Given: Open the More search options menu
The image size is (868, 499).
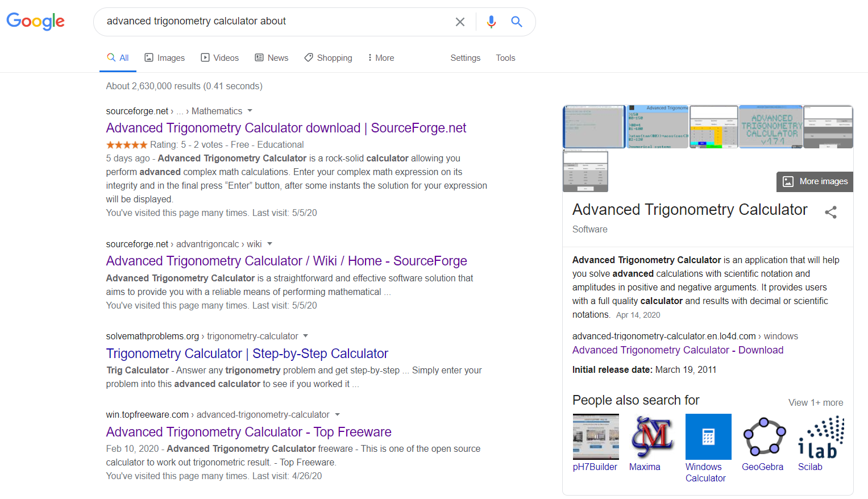Looking at the screenshot, I should 381,58.
